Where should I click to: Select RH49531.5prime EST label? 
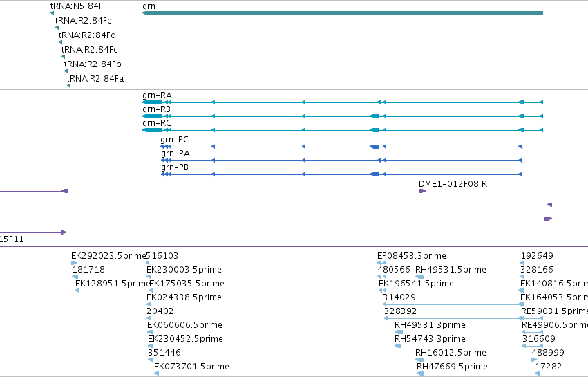pyautogui.click(x=451, y=270)
